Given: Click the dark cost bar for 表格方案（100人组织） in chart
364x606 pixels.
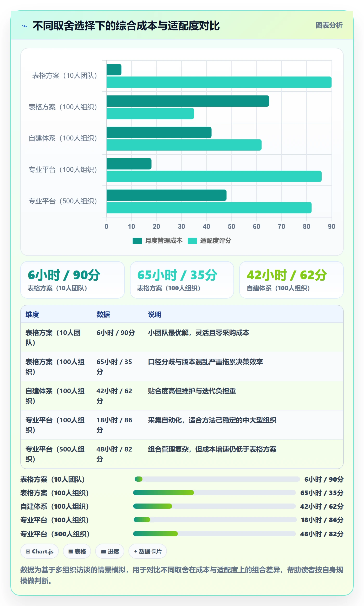Looking at the screenshot, I should click(x=188, y=101).
